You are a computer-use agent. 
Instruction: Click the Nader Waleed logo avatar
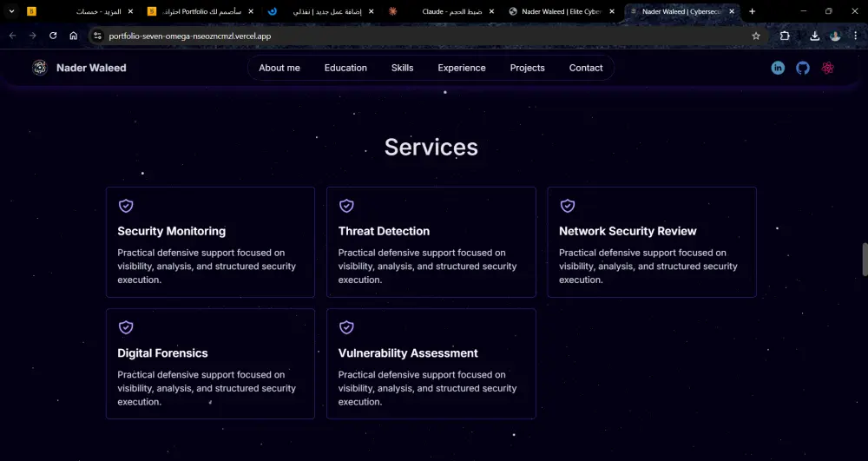(39, 68)
